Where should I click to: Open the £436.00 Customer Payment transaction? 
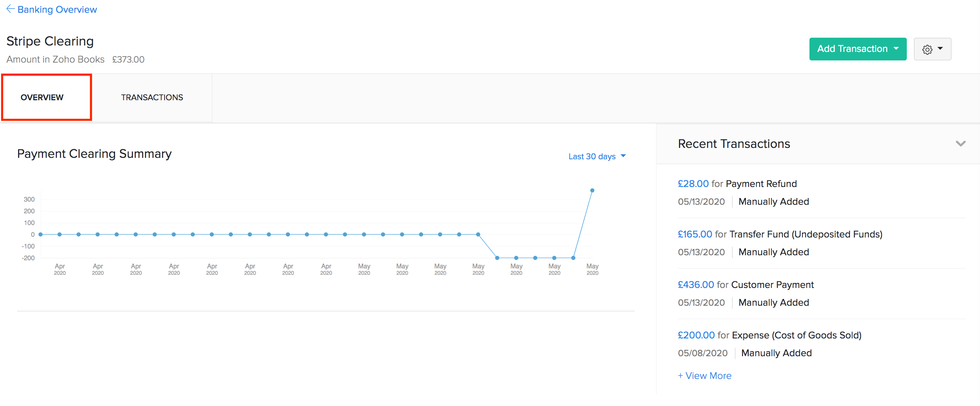tap(695, 285)
